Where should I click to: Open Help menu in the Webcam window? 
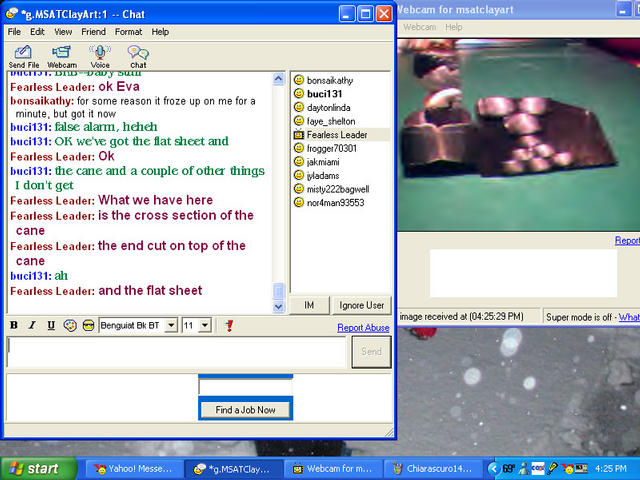tap(453, 27)
